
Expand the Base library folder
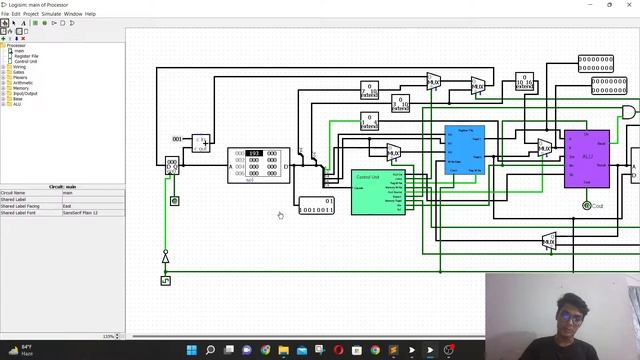click(3, 99)
